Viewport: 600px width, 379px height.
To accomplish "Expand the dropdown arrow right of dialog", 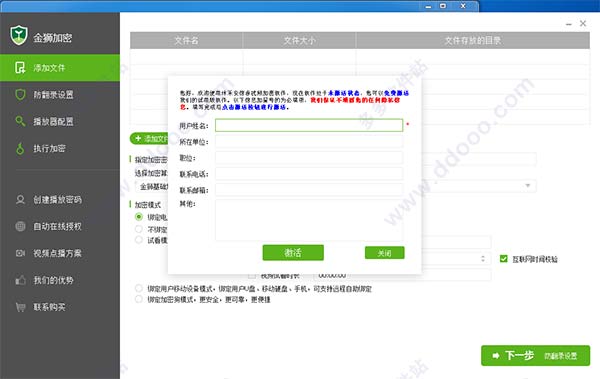I will [x=528, y=186].
